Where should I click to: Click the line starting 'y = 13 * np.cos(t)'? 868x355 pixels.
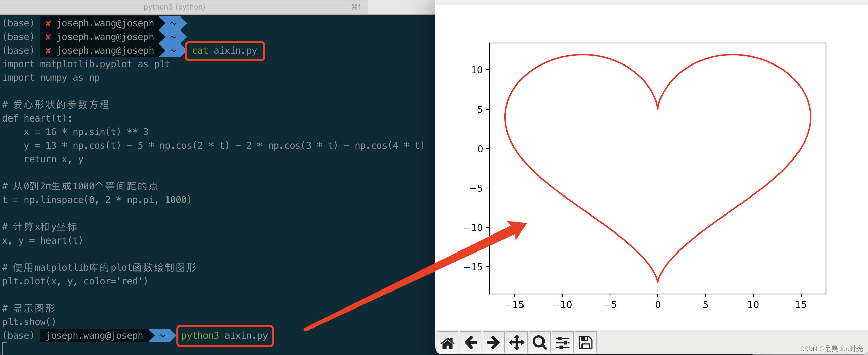point(224,146)
